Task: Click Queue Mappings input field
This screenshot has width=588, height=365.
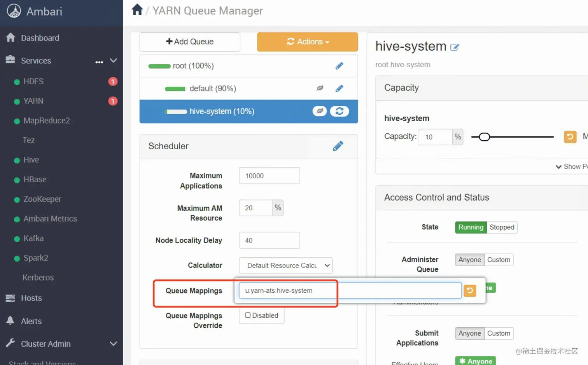Action: (350, 290)
